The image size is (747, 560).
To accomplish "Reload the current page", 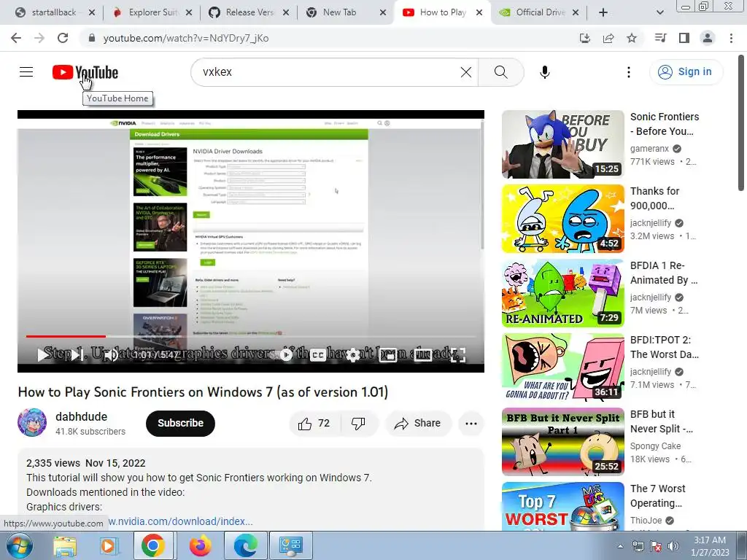I will pyautogui.click(x=63, y=38).
